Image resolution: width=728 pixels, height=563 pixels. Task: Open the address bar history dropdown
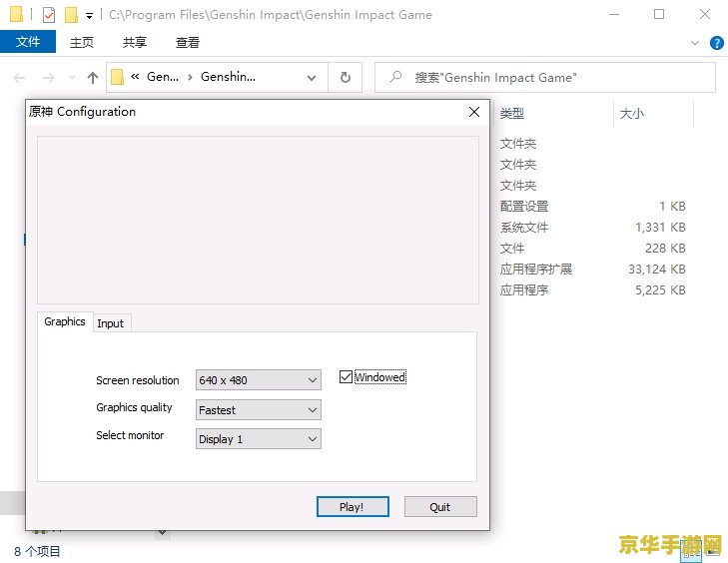(x=312, y=78)
